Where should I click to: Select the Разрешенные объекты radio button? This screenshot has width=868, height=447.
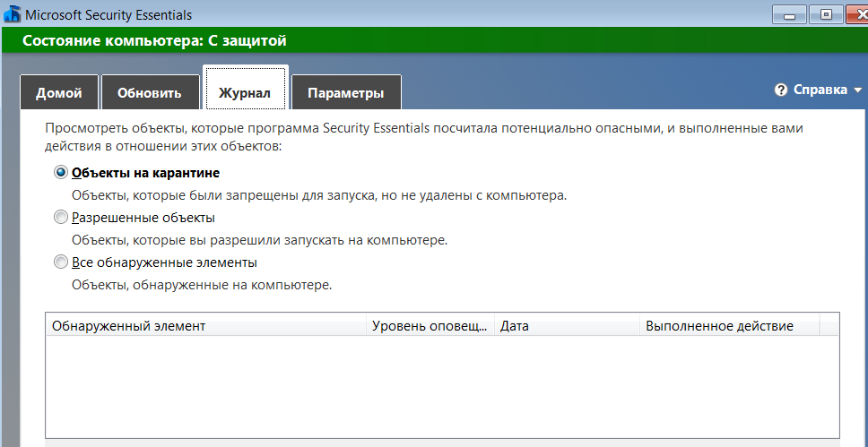click(x=60, y=218)
